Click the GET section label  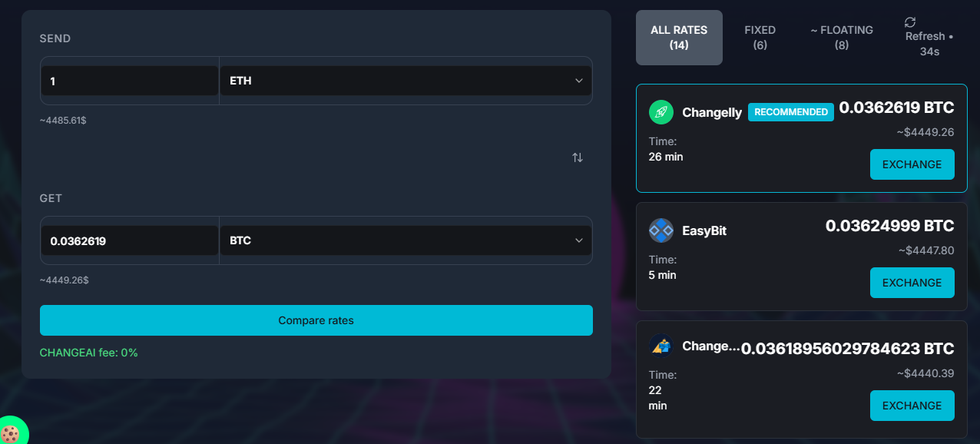[x=51, y=198]
